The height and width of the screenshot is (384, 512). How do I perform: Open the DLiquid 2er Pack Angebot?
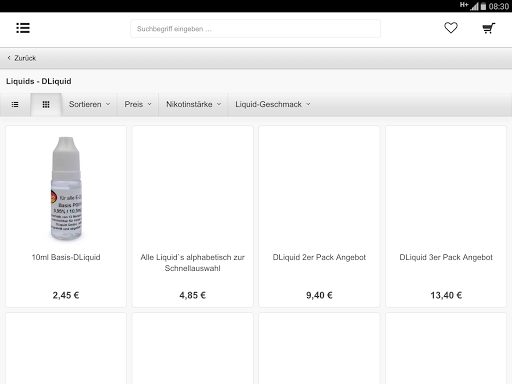319,257
